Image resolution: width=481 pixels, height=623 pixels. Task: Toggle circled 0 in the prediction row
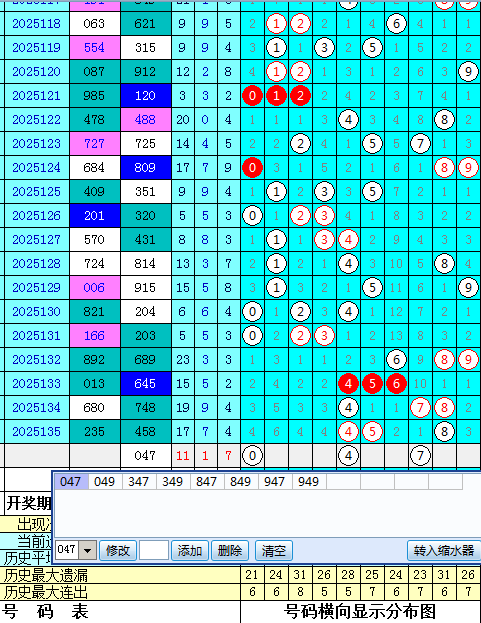coord(252,455)
